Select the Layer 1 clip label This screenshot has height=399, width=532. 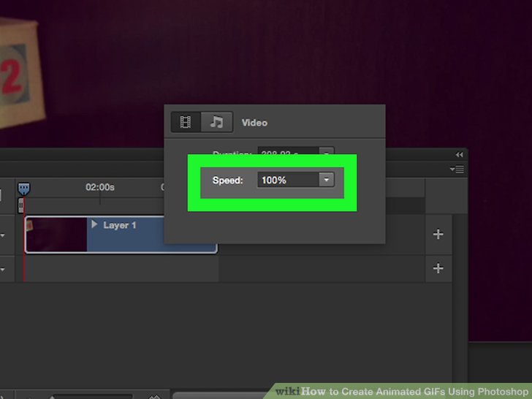(x=119, y=225)
